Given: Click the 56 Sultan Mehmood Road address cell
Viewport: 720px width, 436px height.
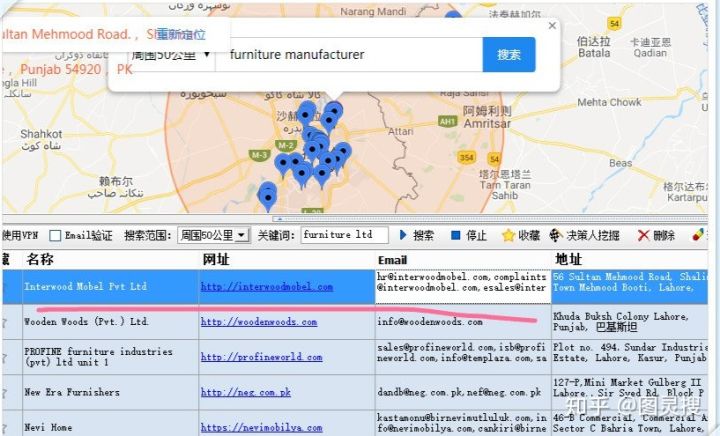Looking at the screenshot, I should point(630,287).
